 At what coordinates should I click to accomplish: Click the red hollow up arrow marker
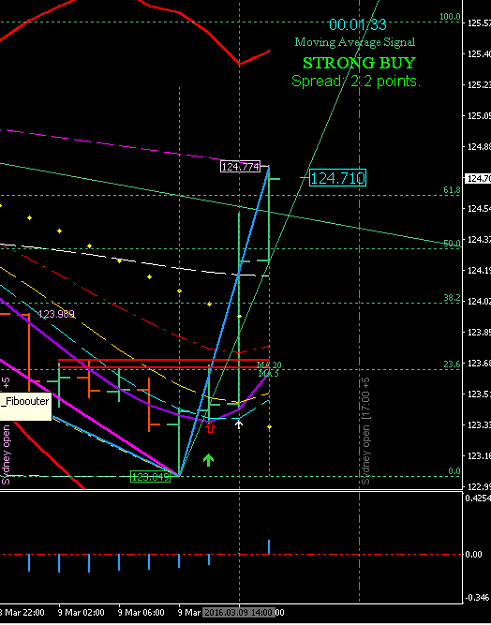coord(210,427)
